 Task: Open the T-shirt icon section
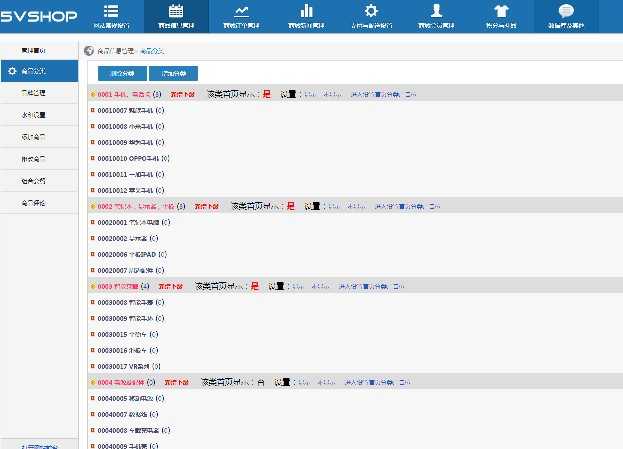coord(501,16)
